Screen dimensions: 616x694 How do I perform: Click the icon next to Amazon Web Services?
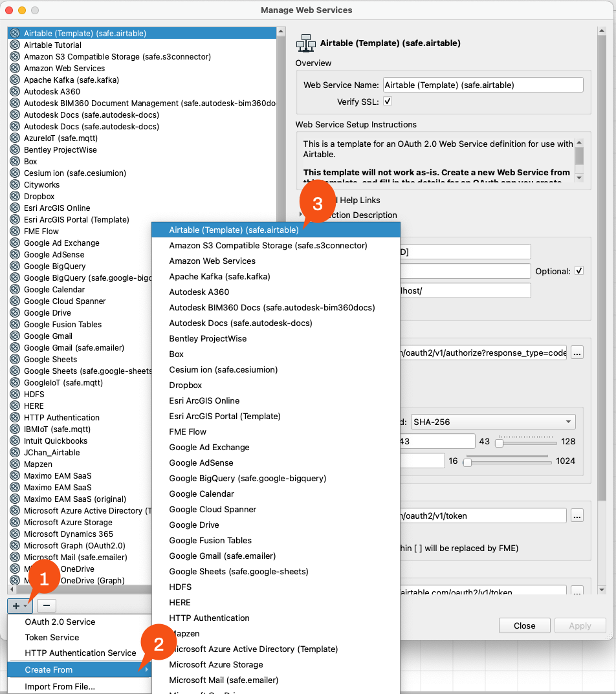point(14,68)
